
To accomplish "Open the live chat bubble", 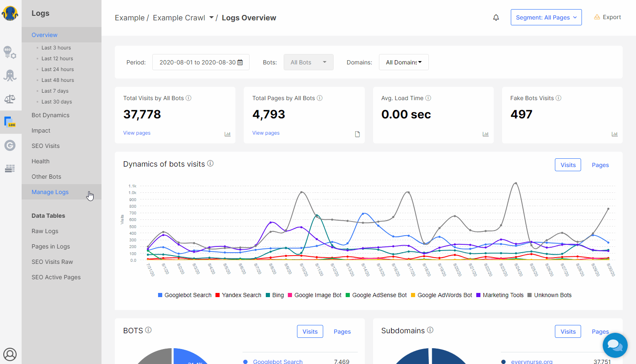I will [615, 345].
